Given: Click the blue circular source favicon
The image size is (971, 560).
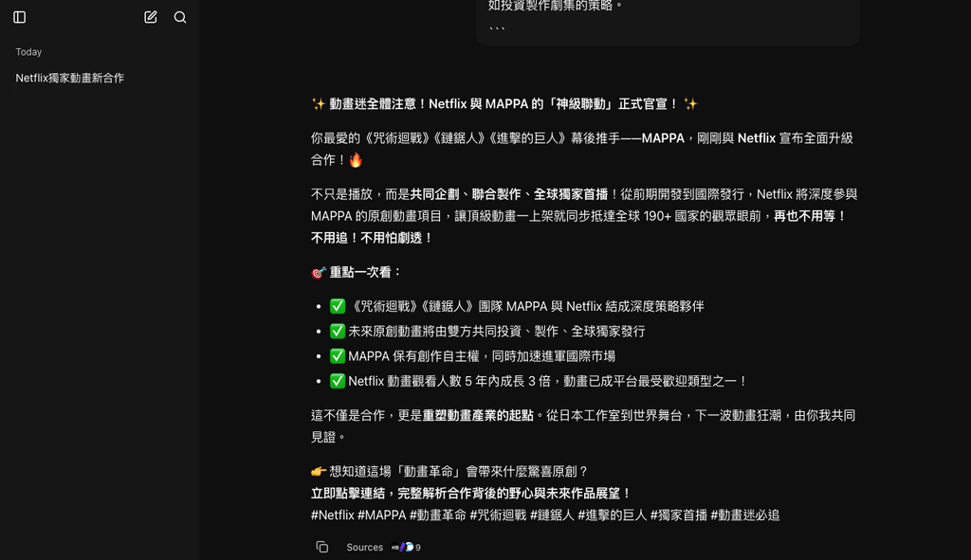Looking at the screenshot, I should (x=409, y=547).
